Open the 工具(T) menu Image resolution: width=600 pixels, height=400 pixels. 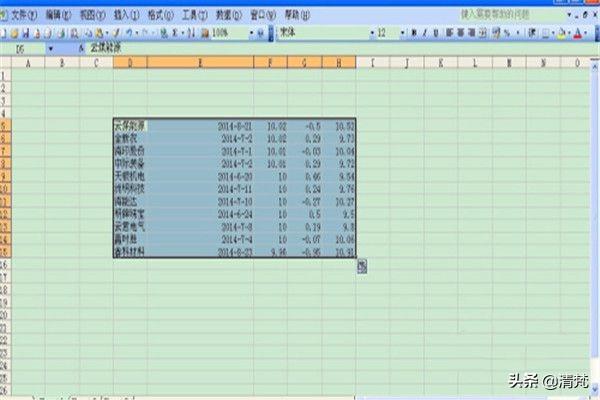tap(194, 15)
